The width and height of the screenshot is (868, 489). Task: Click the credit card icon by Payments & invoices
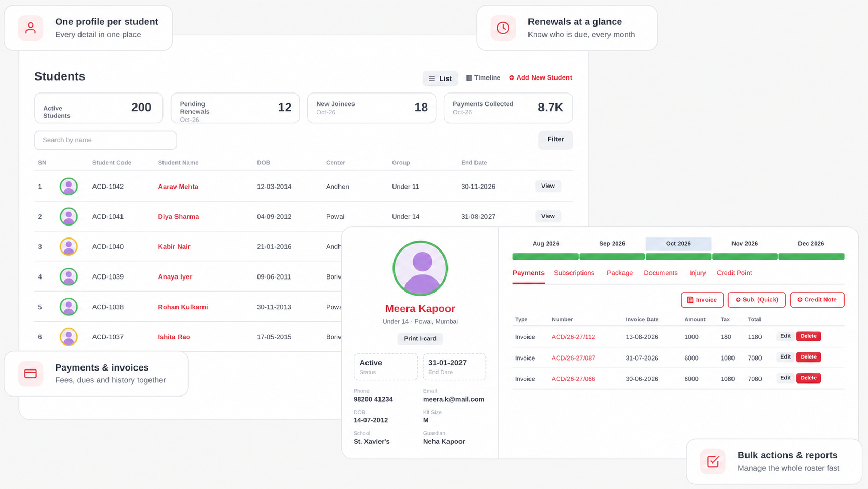point(31,374)
